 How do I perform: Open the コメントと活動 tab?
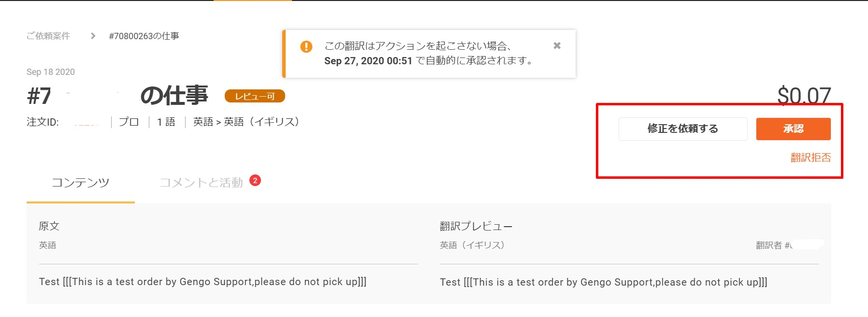pyautogui.click(x=201, y=183)
